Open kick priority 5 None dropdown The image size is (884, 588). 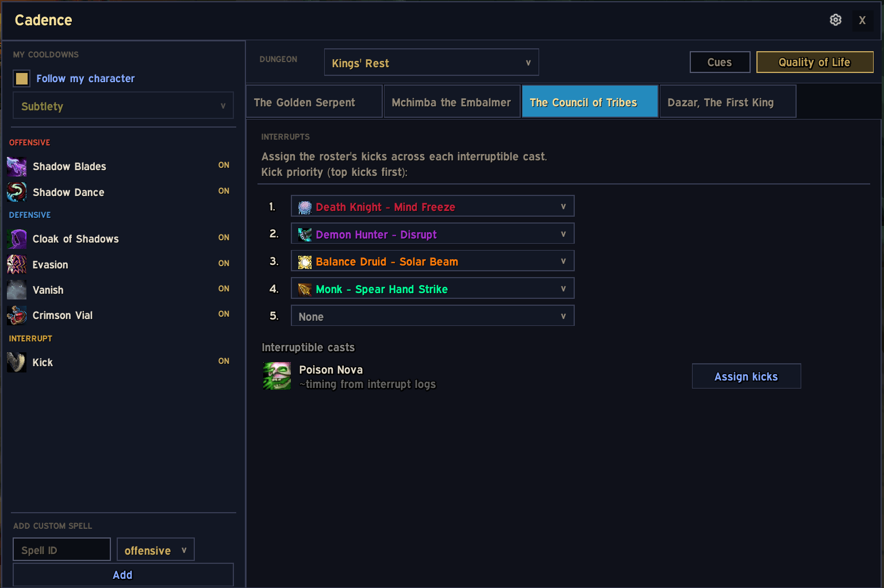433,316
